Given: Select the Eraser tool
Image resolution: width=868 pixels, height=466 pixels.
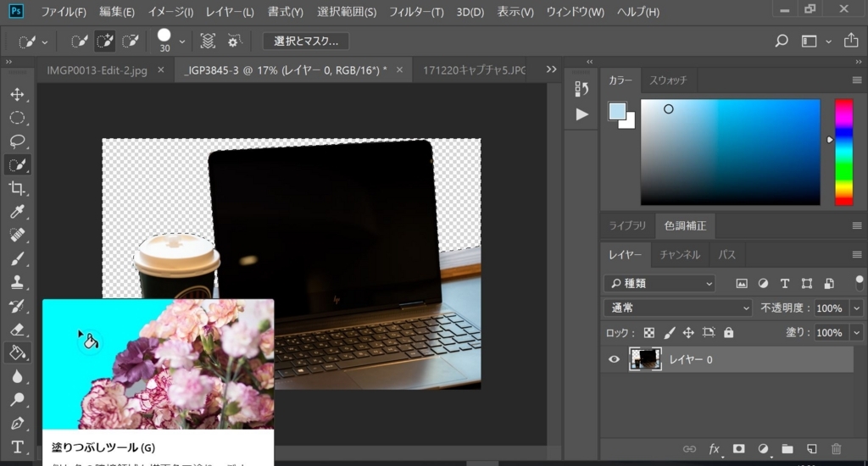Looking at the screenshot, I should click(17, 330).
